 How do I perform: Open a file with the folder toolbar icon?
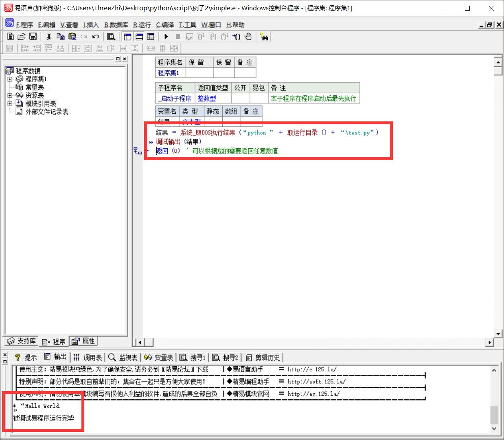coord(22,37)
